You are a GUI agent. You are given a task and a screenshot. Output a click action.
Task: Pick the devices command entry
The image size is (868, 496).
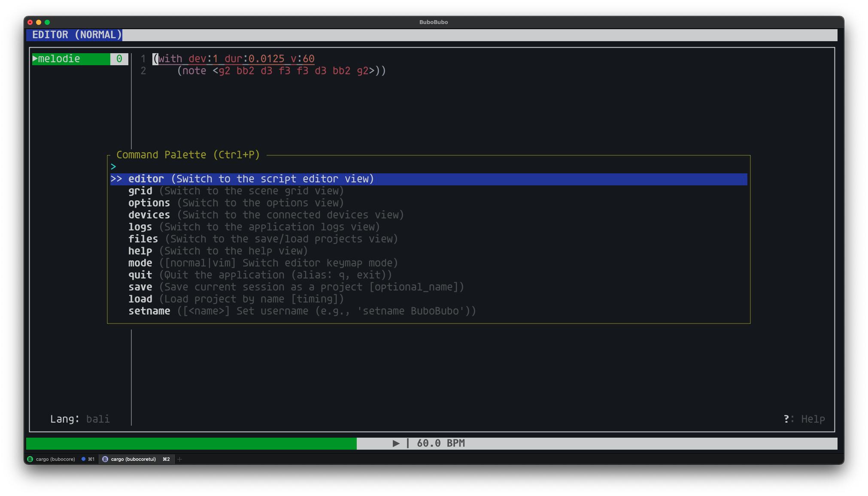coord(149,215)
